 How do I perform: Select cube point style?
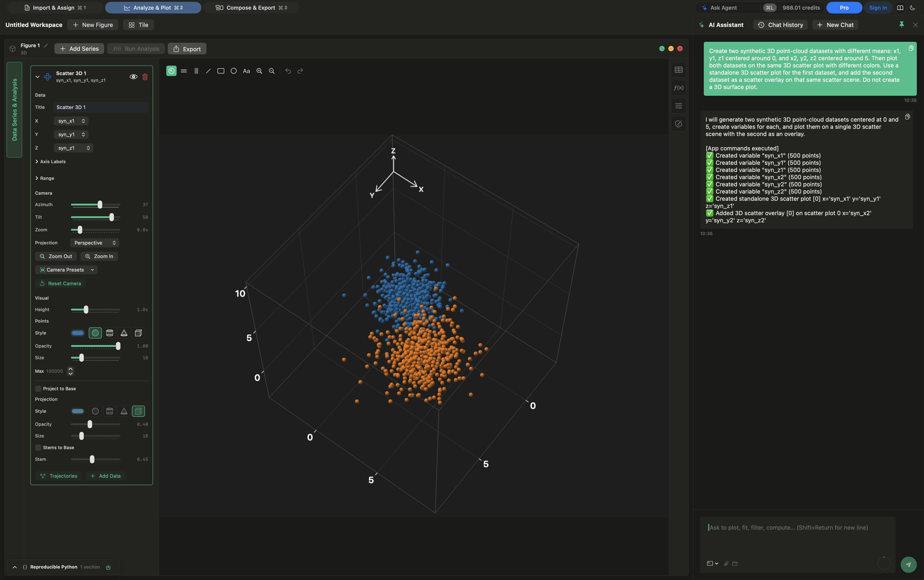(138, 333)
